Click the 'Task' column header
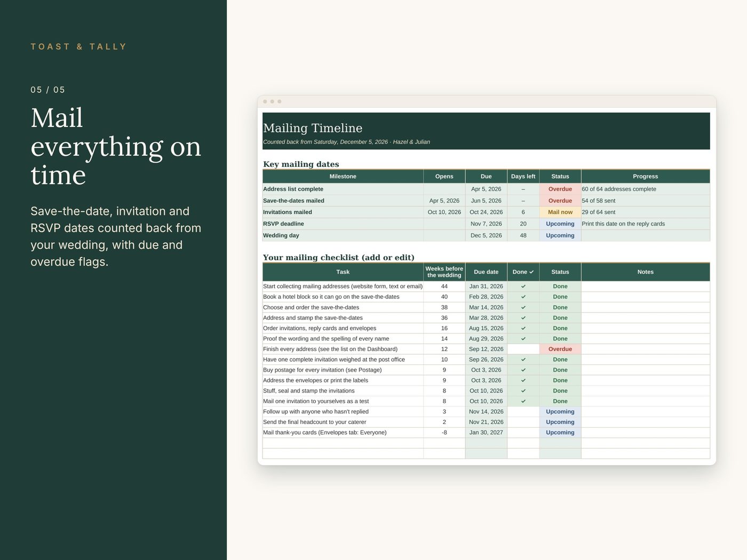This screenshot has width=747, height=560. click(x=343, y=272)
